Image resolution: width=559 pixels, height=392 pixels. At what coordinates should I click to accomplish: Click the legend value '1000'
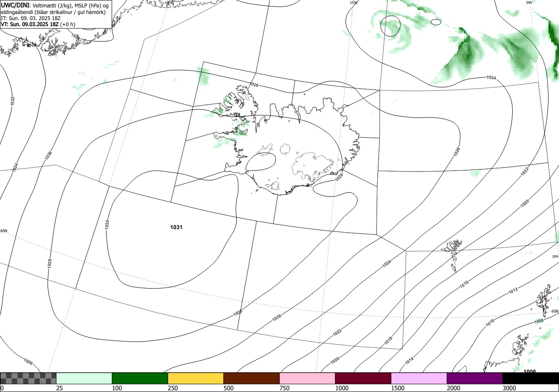[342, 388]
